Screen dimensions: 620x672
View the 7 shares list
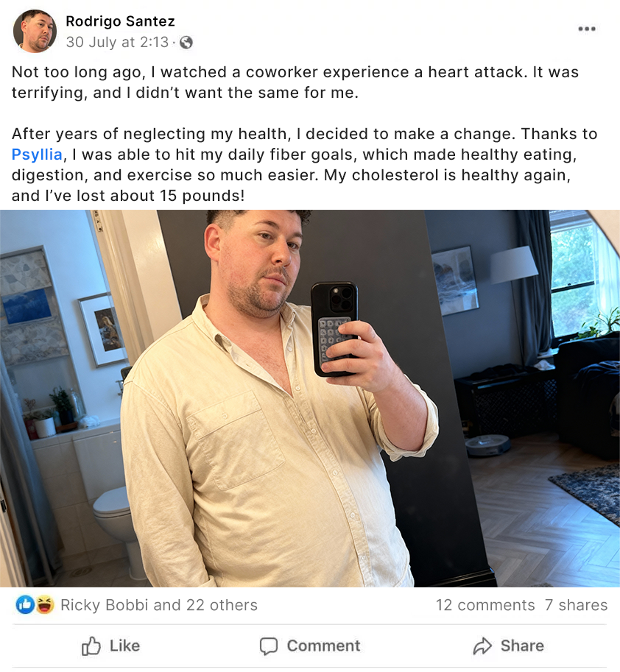576,605
